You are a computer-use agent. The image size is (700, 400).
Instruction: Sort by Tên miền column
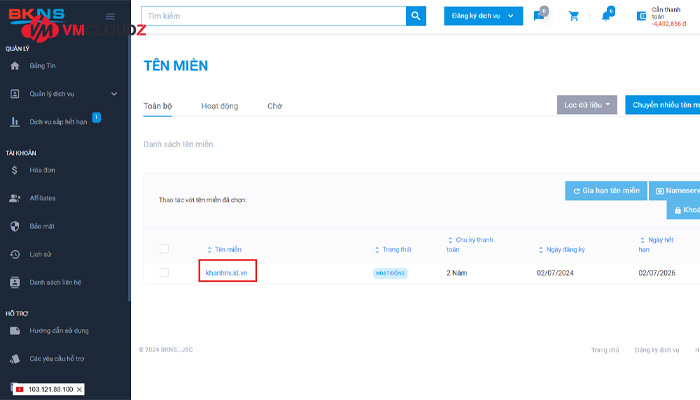click(x=224, y=250)
